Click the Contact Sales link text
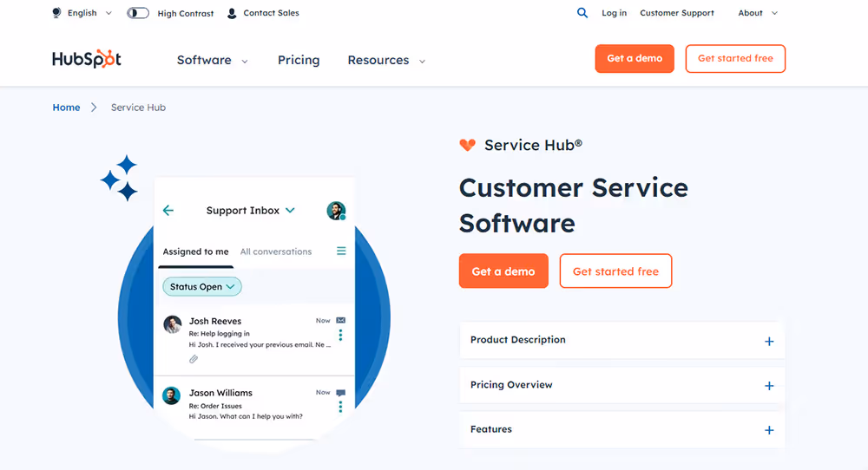The width and height of the screenshot is (868, 470). coord(271,13)
